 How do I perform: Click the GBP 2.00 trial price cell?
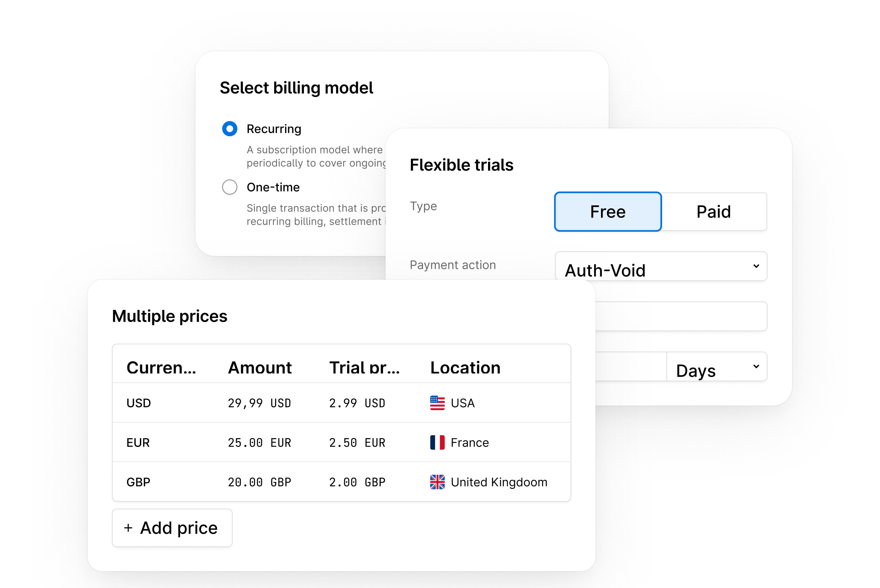357,482
